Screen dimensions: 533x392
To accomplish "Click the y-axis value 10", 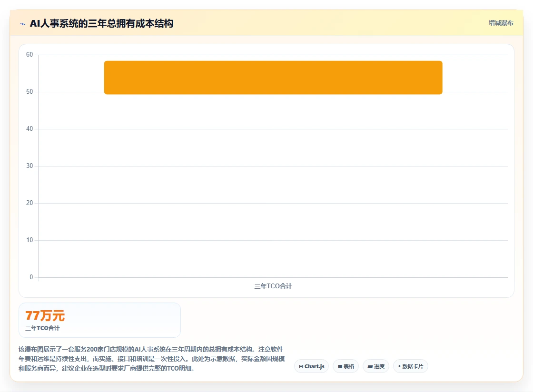I will (30, 240).
